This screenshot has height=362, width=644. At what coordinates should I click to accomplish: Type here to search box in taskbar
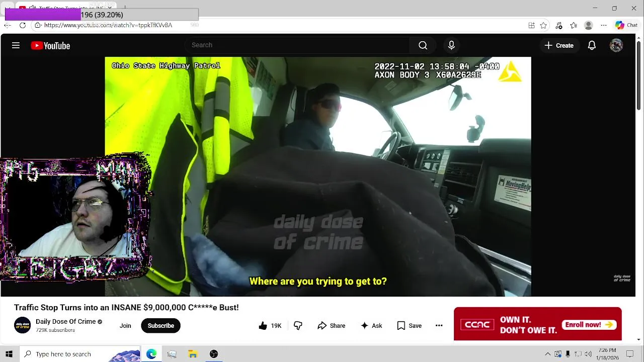[x=80, y=354]
